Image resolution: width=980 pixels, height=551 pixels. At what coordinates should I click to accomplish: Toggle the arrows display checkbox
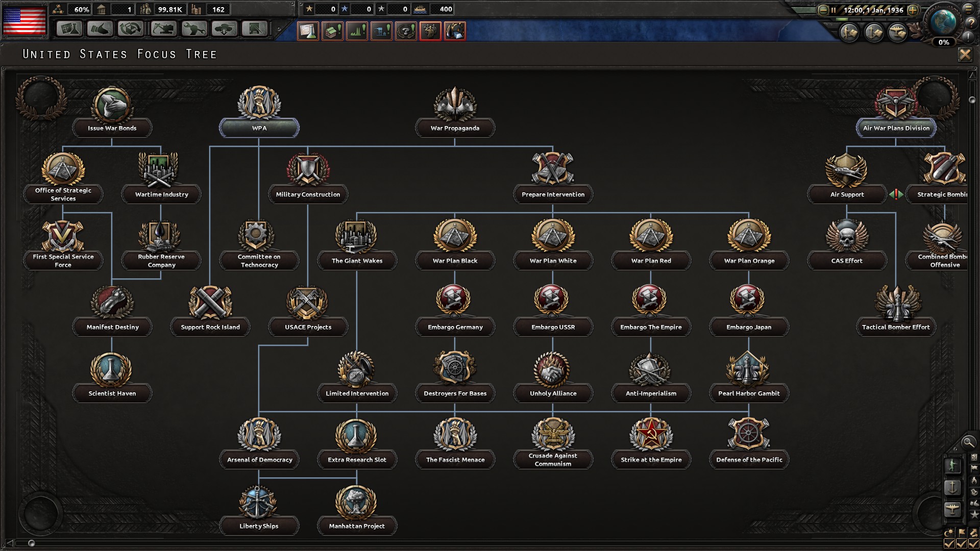tap(973, 544)
